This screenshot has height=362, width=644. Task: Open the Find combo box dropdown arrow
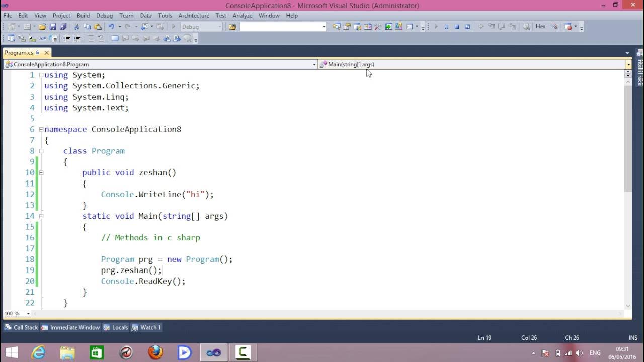(x=324, y=27)
